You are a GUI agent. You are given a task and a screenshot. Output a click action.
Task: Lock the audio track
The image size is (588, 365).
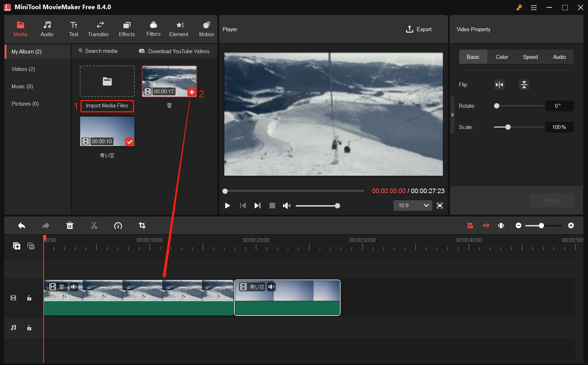(x=29, y=328)
